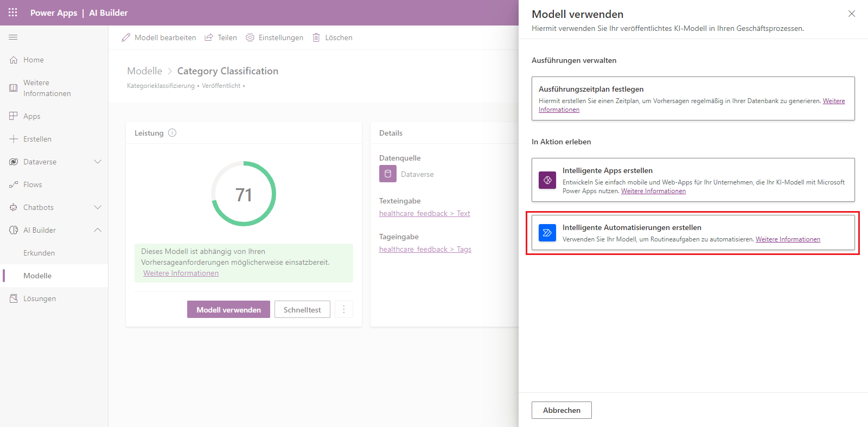Open the healthcare_feedback > Text link
The height and width of the screenshot is (427, 868).
[x=424, y=213]
